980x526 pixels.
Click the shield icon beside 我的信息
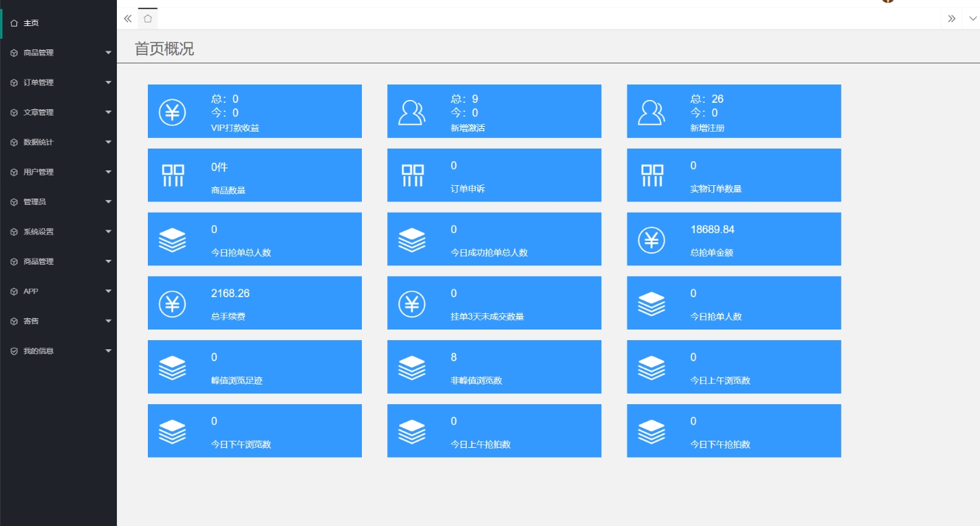(14, 351)
